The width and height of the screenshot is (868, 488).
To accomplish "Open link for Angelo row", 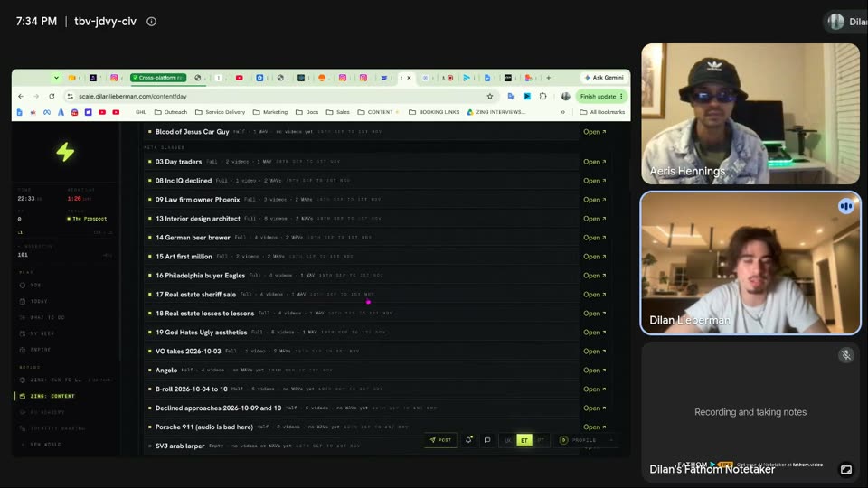I will click(x=595, y=371).
